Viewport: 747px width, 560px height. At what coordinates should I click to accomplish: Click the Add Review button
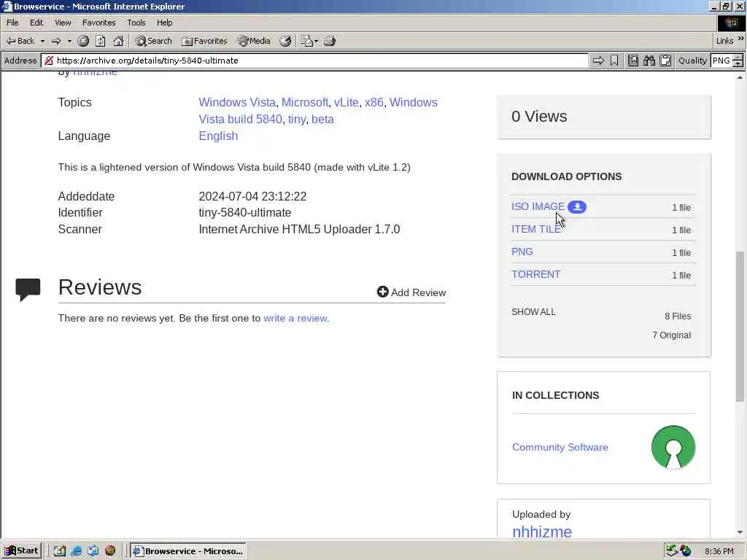(x=411, y=292)
